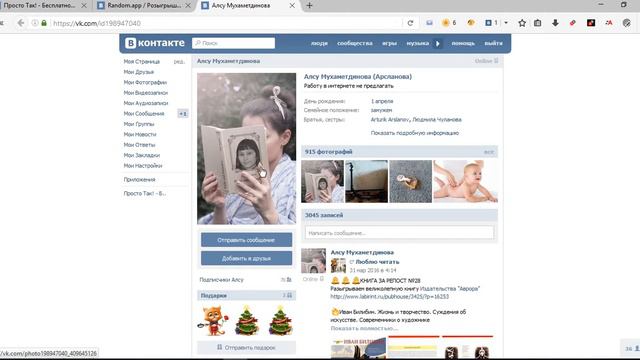Go back with the browser back arrow
This screenshot has height=360, width=640.
21,23
